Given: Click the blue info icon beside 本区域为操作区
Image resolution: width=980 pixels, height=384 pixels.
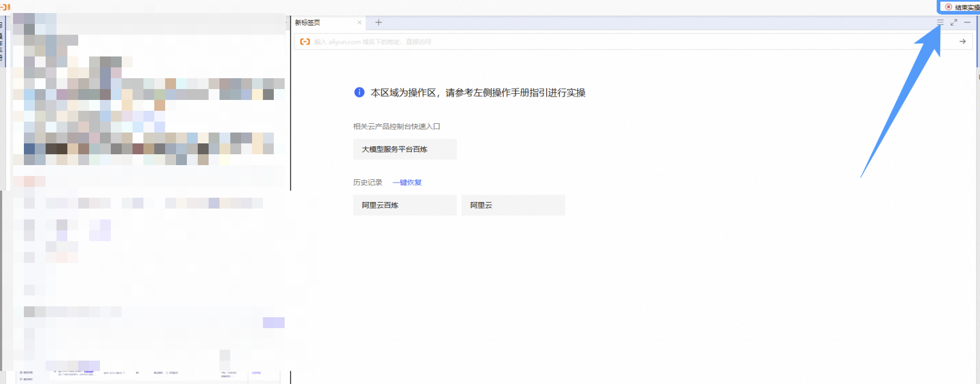Looking at the screenshot, I should (x=359, y=92).
